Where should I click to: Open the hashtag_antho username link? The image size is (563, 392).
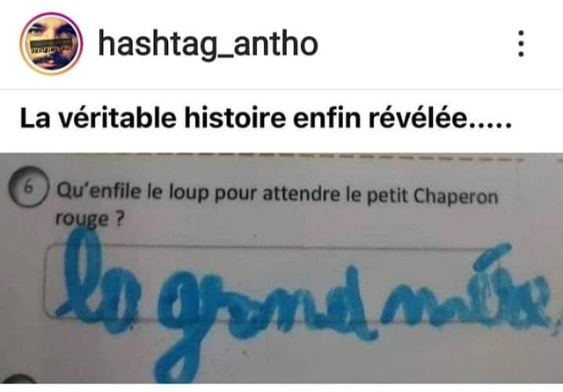click(x=208, y=44)
